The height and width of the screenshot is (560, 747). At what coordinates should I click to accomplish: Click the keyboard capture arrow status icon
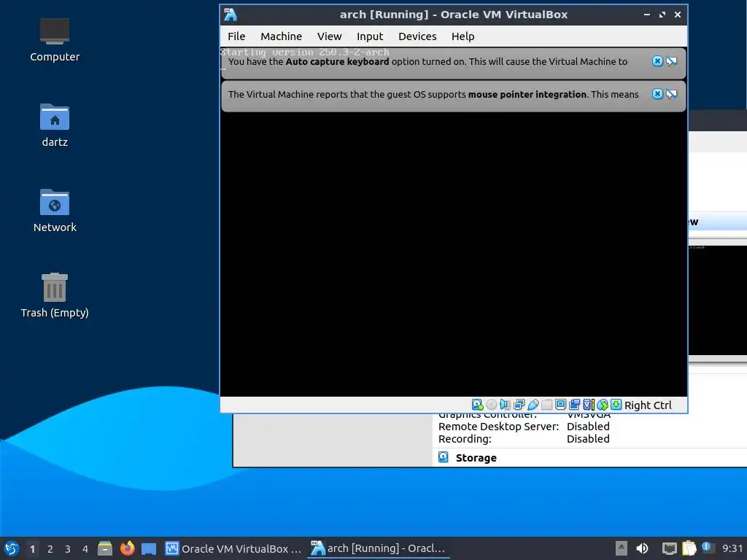click(x=616, y=405)
